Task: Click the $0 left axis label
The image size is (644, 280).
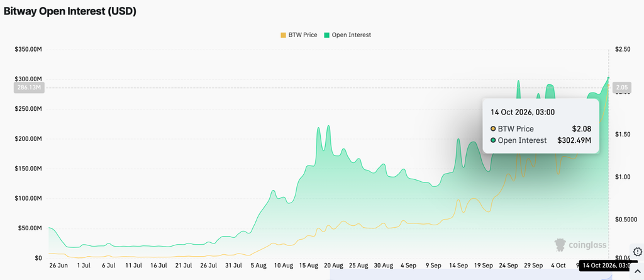Action: coord(38,258)
